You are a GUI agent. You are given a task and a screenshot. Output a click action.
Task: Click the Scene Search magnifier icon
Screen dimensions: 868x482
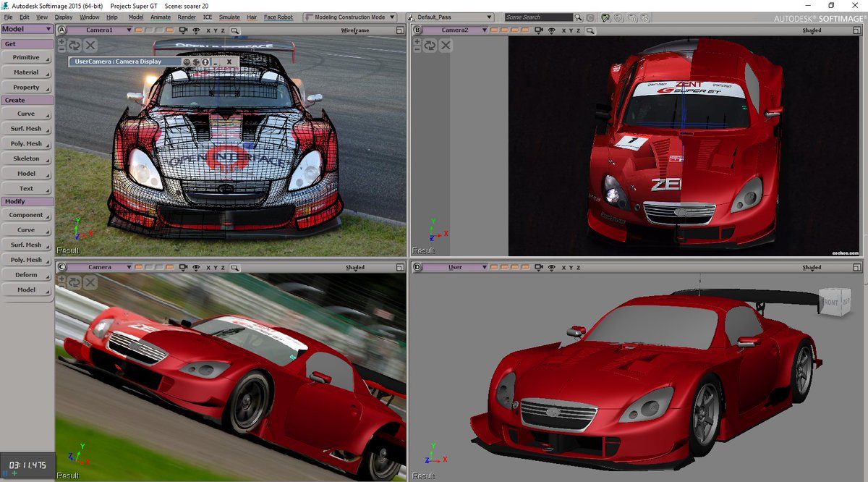[x=579, y=17]
